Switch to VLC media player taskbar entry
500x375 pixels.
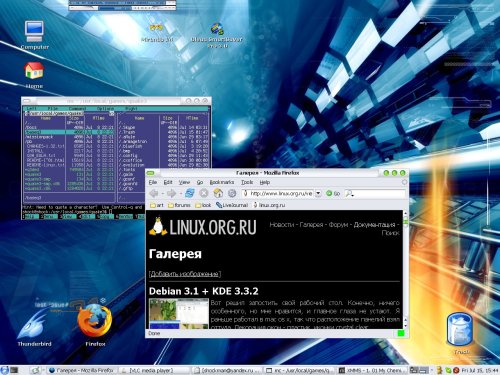pyautogui.click(x=154, y=370)
